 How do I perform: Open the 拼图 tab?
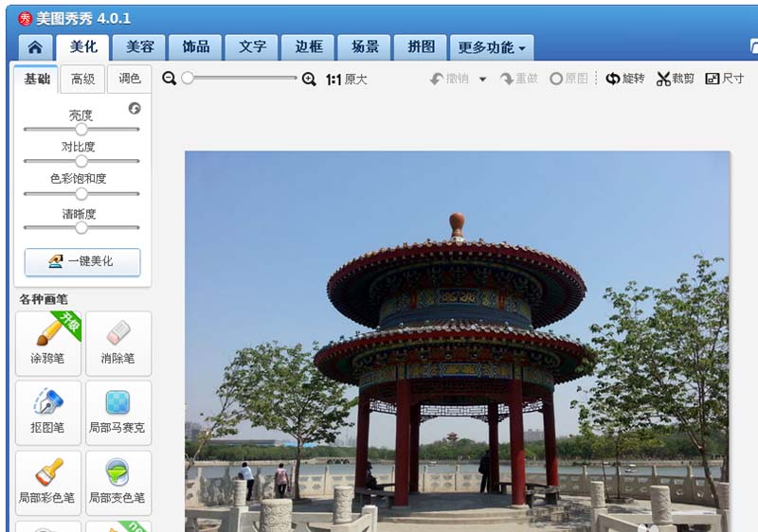[x=421, y=47]
